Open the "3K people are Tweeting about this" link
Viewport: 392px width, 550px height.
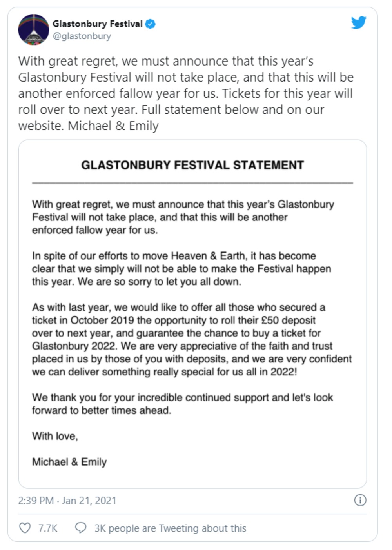pyautogui.click(x=170, y=528)
